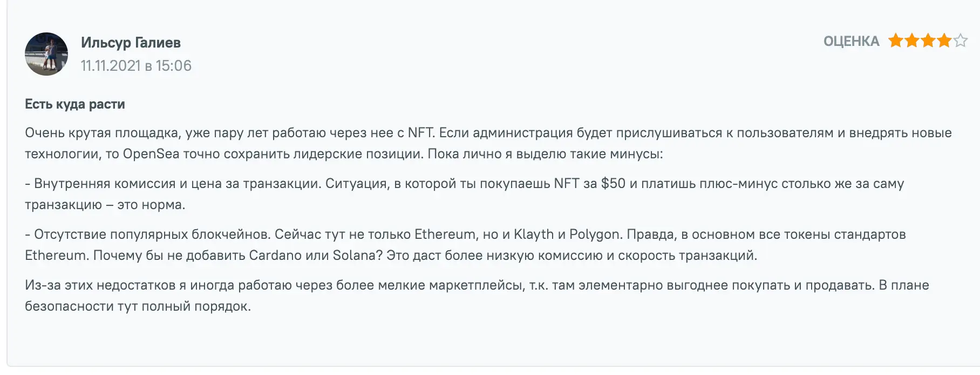This screenshot has width=980, height=375.
Task: Click the username Ильсур Галиев
Action: tap(131, 42)
